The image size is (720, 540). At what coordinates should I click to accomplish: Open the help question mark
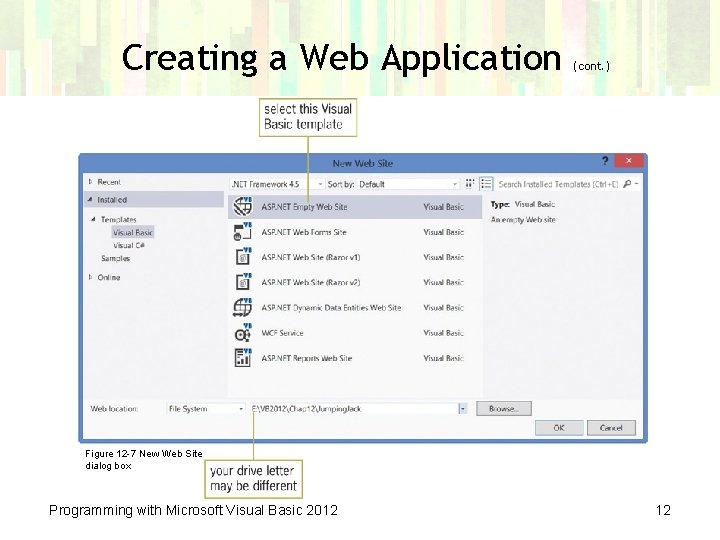click(x=605, y=161)
